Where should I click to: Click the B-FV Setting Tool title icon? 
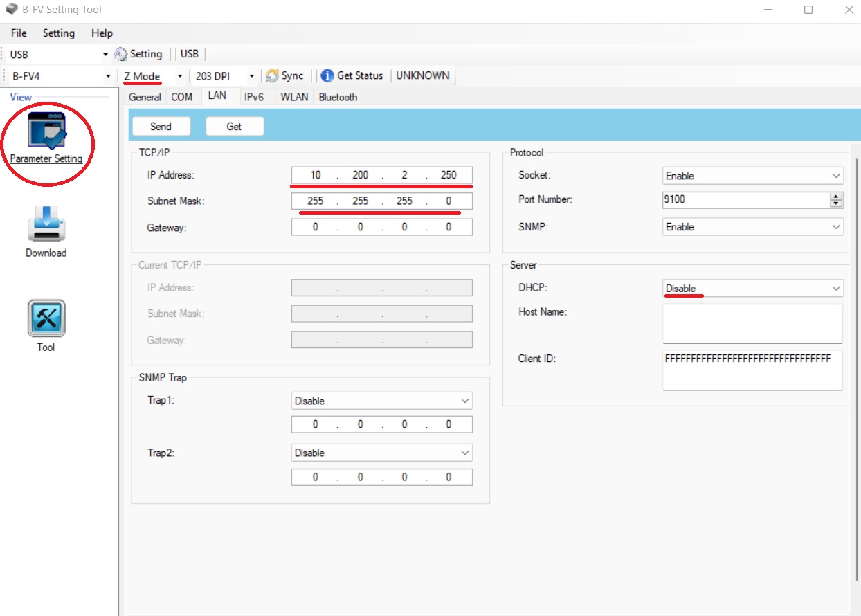tap(11, 10)
